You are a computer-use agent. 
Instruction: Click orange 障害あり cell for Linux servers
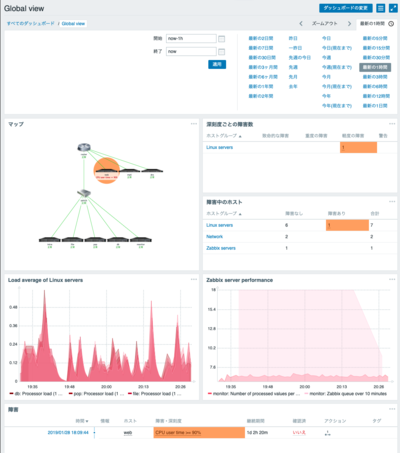pyautogui.click(x=347, y=225)
